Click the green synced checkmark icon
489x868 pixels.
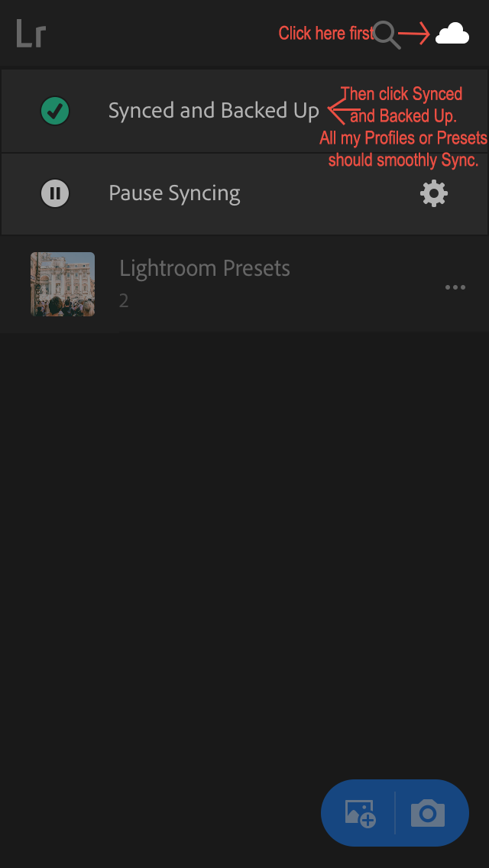55,112
